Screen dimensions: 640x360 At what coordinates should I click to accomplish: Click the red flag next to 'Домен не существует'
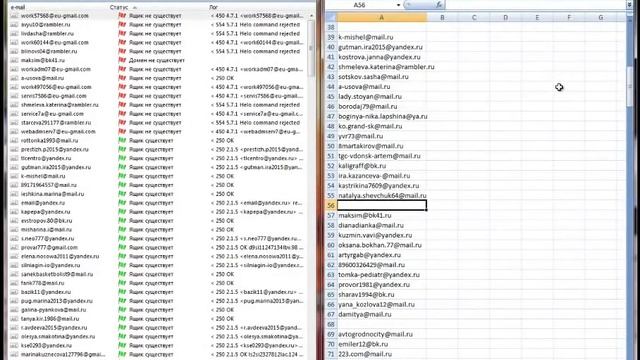pos(122,60)
